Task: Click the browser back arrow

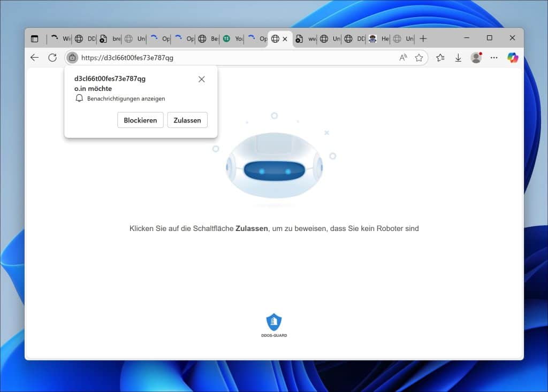Action: click(35, 58)
